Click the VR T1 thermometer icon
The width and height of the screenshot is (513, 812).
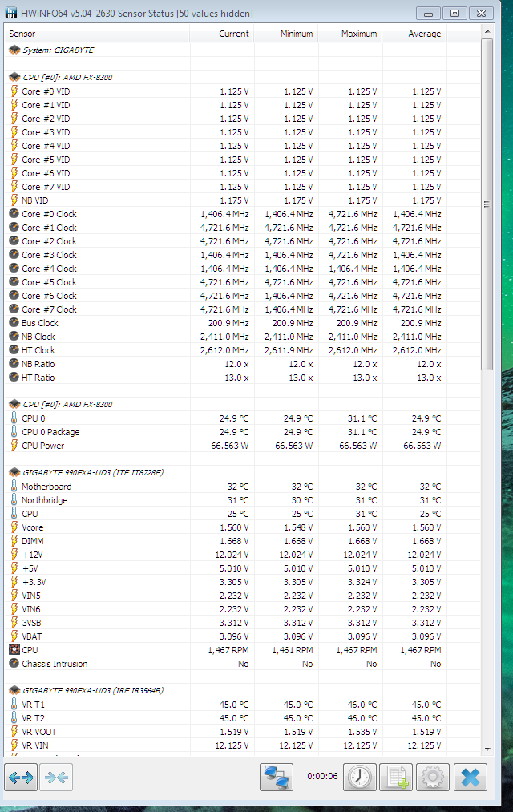coord(14,704)
